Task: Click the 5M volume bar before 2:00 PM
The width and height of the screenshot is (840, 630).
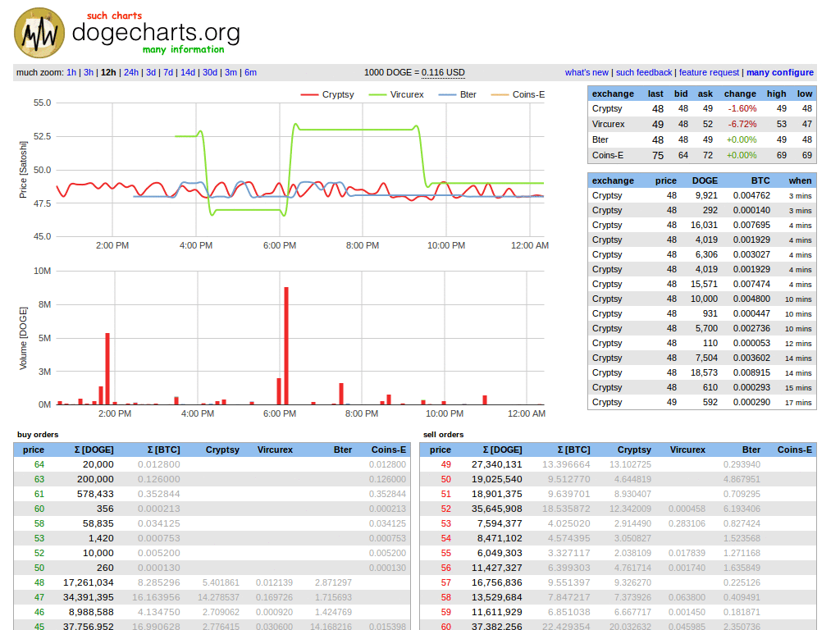Action: pos(107,368)
